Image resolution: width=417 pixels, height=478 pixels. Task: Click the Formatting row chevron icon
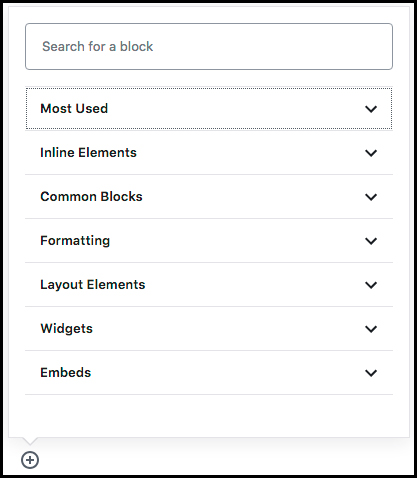point(371,241)
